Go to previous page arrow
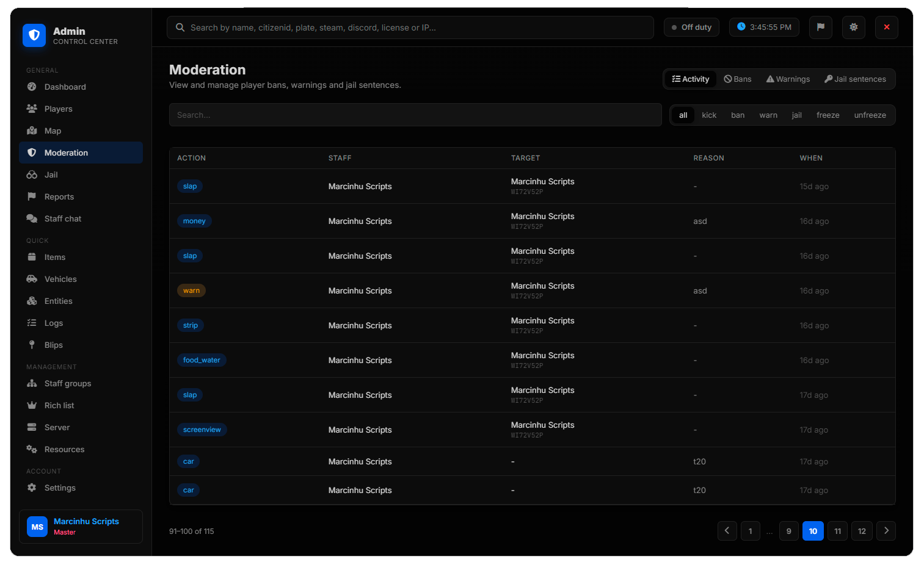 [x=727, y=531]
